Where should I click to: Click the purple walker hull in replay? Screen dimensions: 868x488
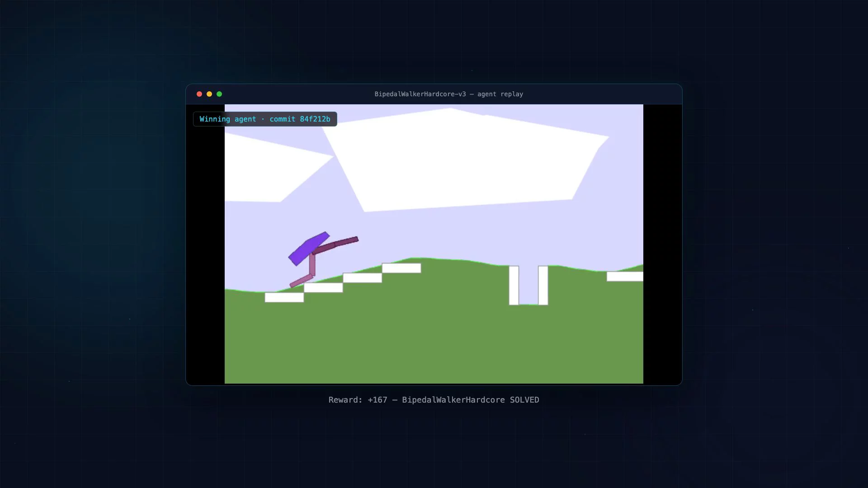[309, 248]
